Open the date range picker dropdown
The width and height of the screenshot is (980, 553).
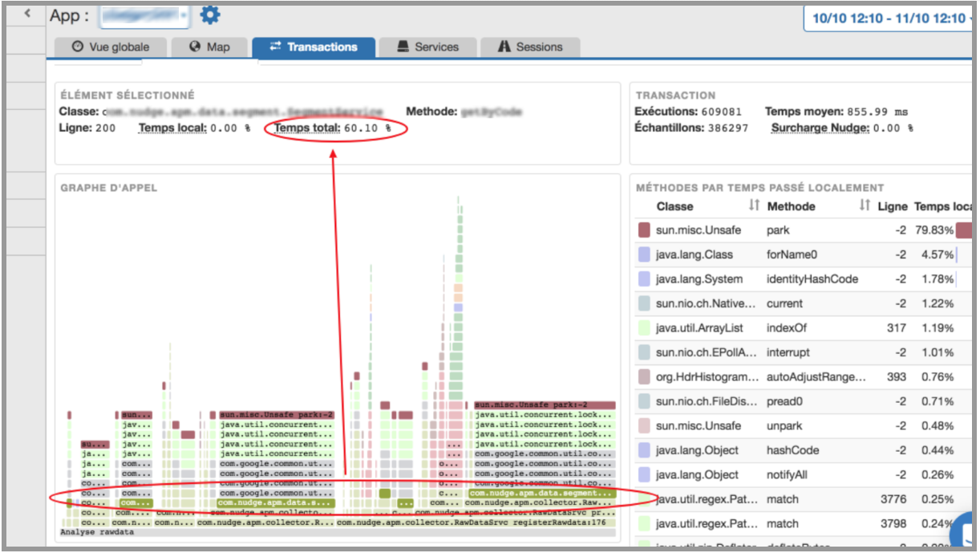(x=890, y=18)
